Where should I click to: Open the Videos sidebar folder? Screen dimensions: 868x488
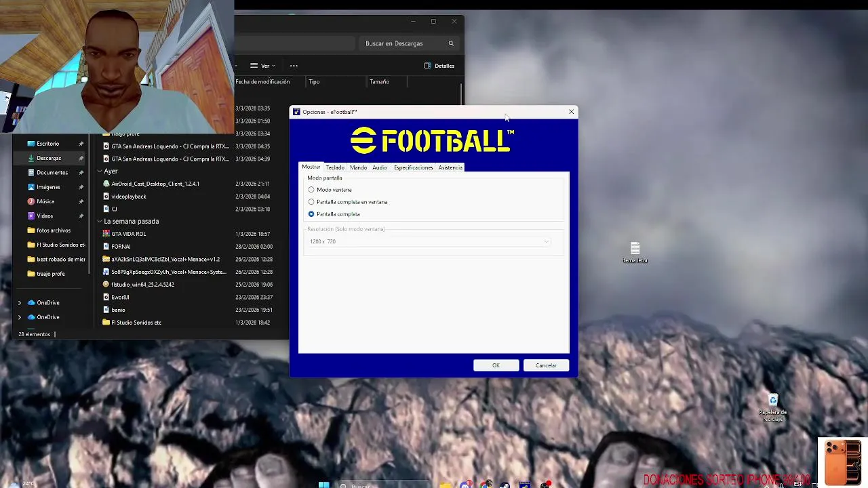click(x=45, y=216)
